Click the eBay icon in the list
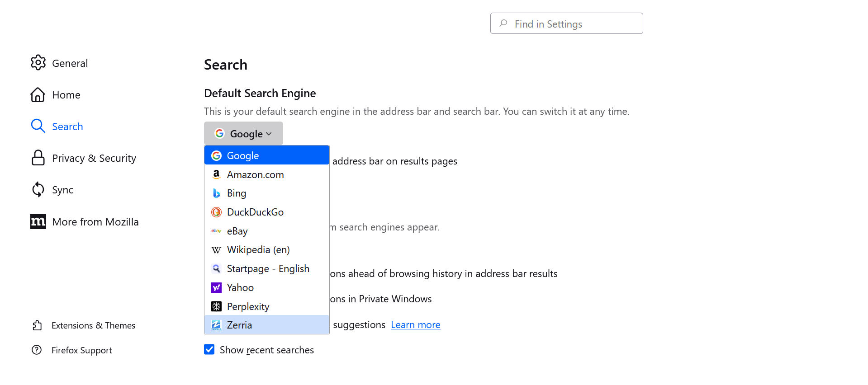868x385 pixels. 216,231
